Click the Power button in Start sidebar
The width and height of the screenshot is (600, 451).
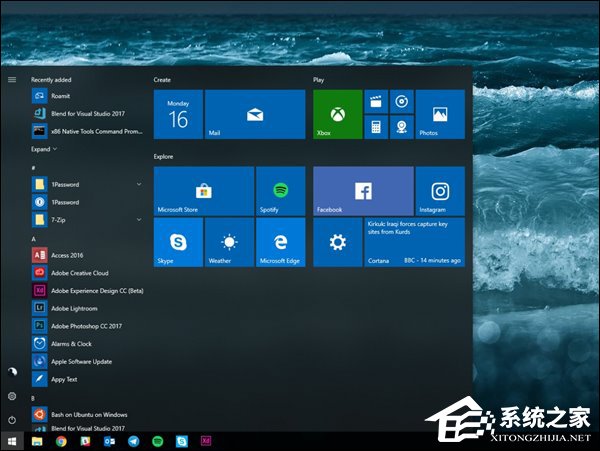[x=12, y=420]
